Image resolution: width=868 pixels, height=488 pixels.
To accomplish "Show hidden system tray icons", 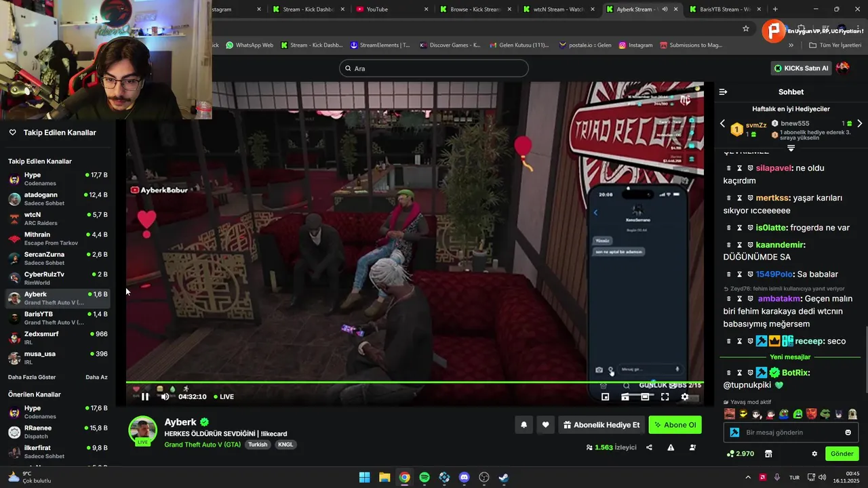I will pyautogui.click(x=748, y=477).
